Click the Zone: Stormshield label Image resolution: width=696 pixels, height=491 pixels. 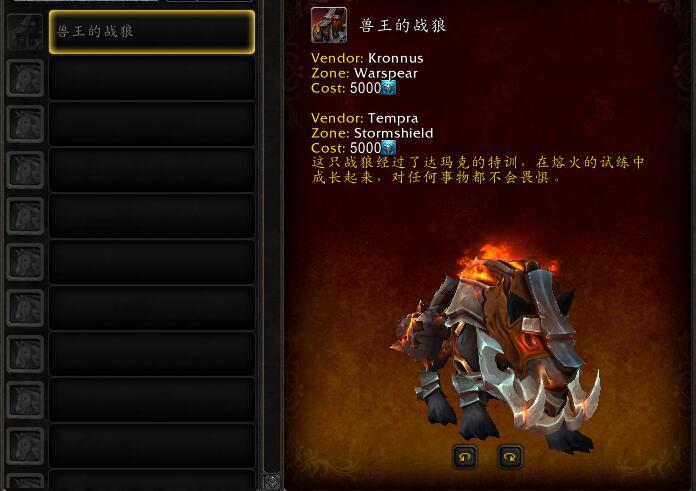(372, 133)
